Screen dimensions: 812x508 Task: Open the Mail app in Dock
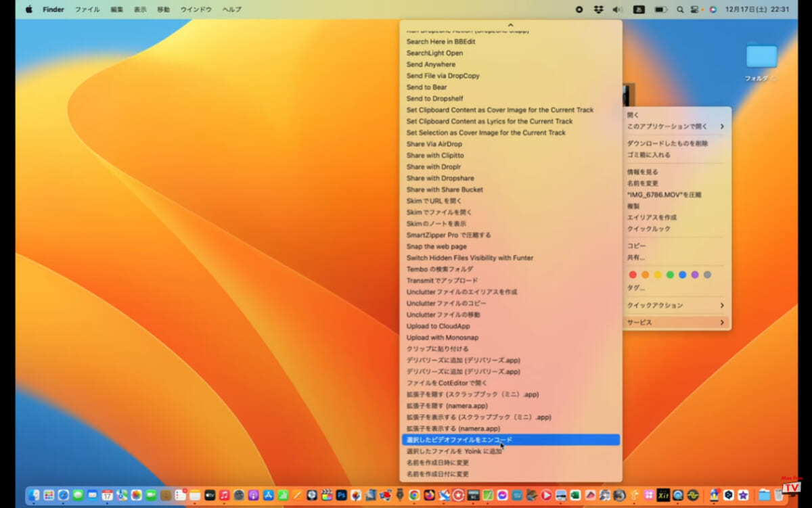(93, 495)
